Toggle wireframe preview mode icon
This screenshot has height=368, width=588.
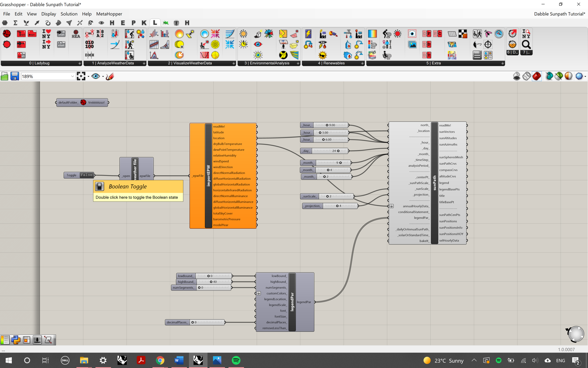tap(526, 76)
